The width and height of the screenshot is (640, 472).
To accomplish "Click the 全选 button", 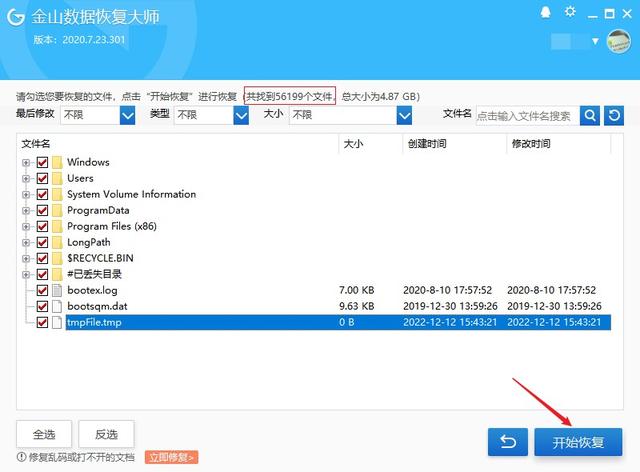I will click(44, 434).
